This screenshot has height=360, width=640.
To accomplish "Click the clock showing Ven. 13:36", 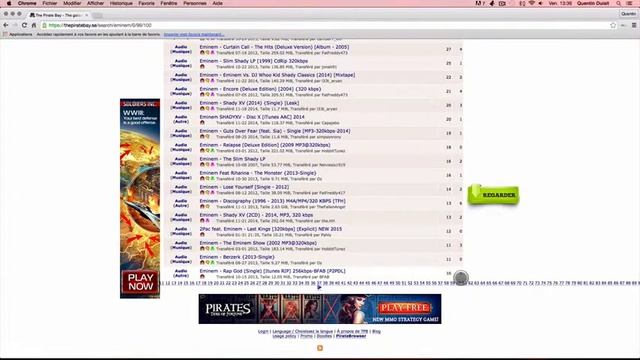I will [560, 3].
